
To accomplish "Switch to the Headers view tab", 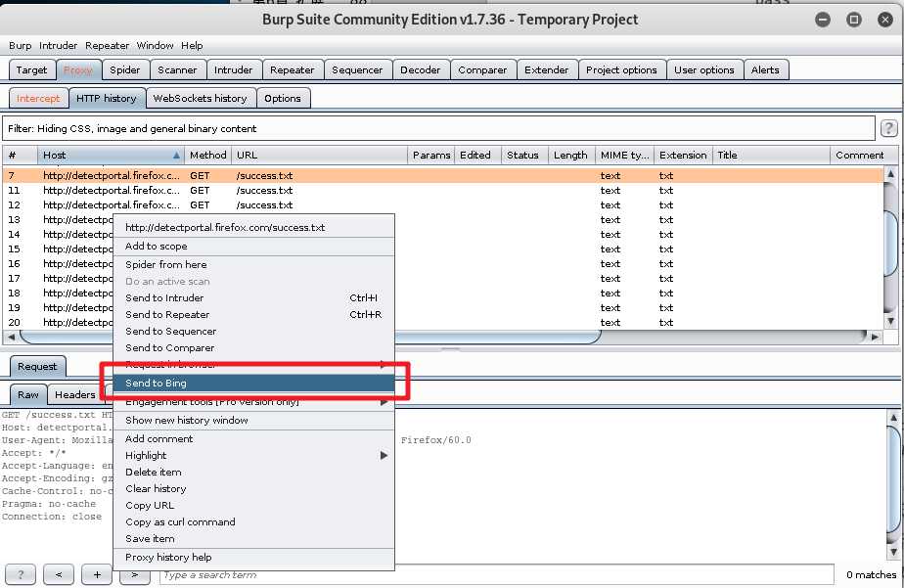I will (x=75, y=395).
